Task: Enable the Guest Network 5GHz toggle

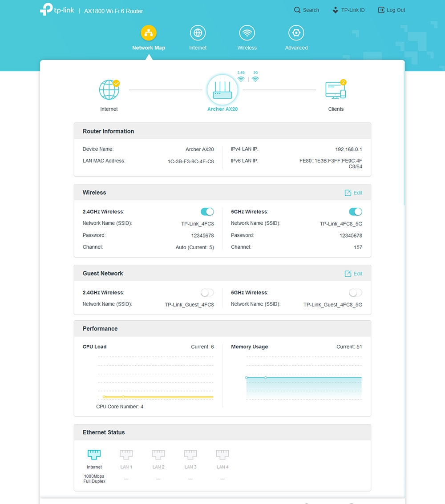Action: [x=356, y=293]
